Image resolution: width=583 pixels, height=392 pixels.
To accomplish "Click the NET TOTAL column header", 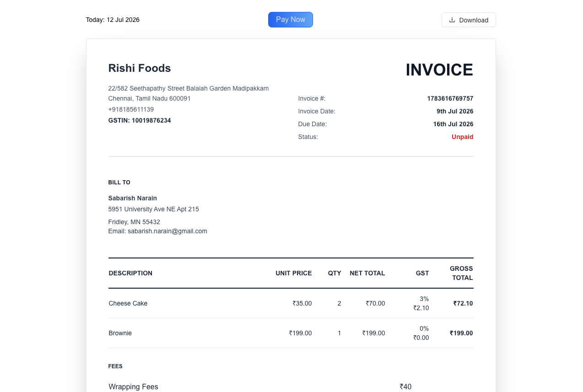I will tap(367, 273).
